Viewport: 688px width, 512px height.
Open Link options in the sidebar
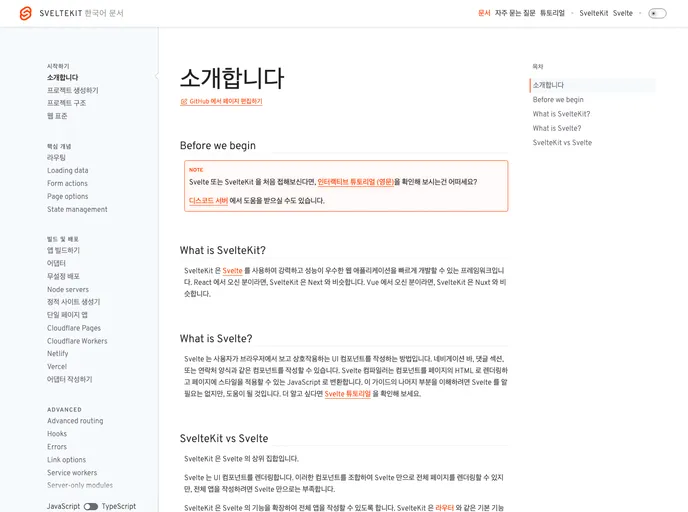[67, 460]
